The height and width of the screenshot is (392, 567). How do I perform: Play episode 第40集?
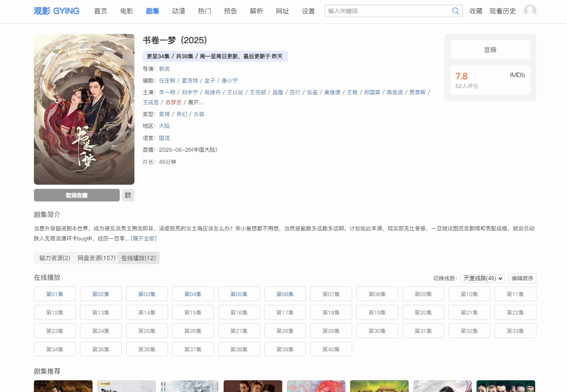331,349
